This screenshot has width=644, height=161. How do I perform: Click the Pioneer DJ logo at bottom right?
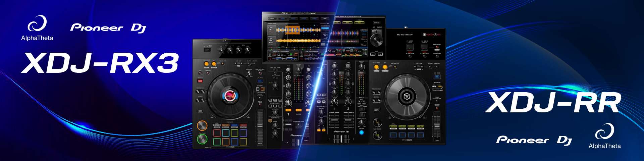tap(534, 140)
